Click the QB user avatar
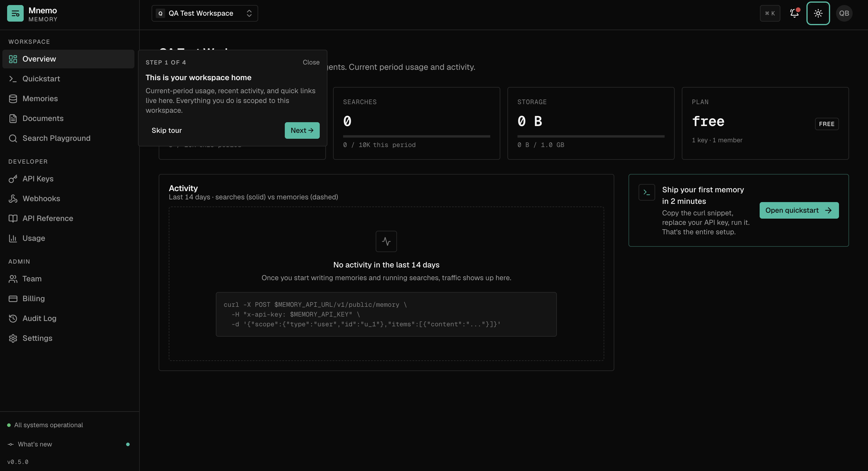868x471 pixels. click(x=844, y=14)
